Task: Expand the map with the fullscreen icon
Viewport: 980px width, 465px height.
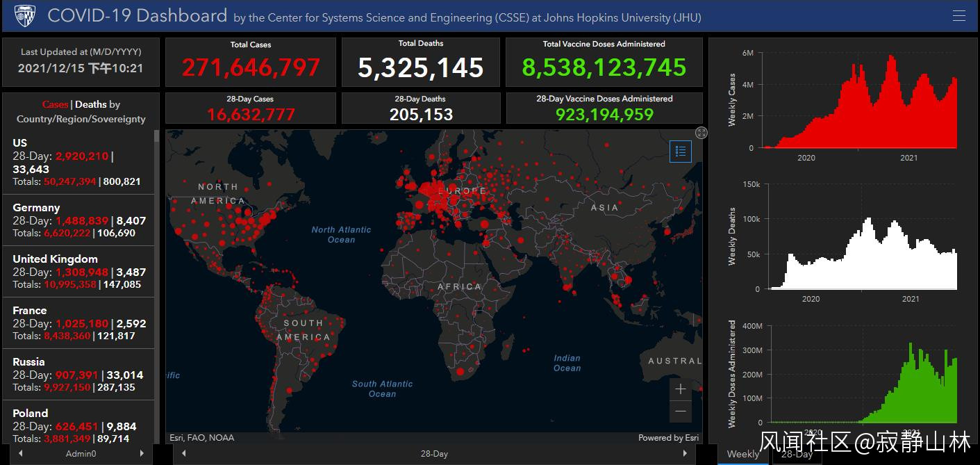Action: click(x=701, y=133)
